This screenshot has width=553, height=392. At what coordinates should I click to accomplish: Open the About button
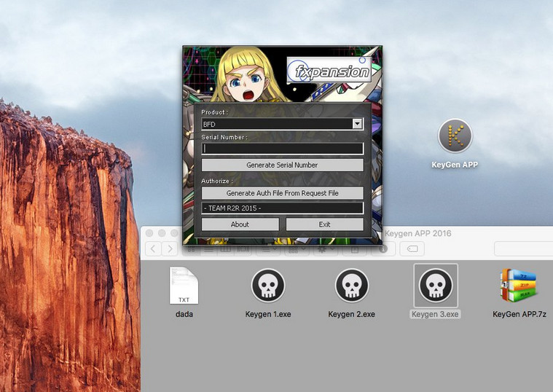240,224
